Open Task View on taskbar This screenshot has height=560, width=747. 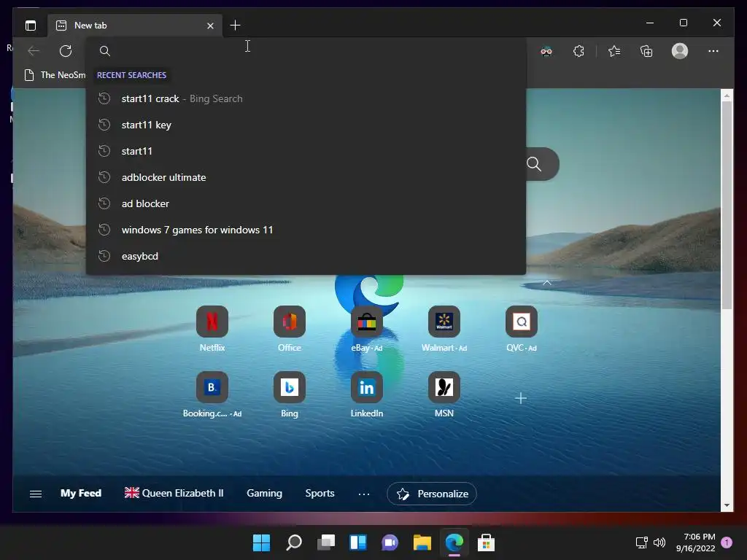click(326, 542)
